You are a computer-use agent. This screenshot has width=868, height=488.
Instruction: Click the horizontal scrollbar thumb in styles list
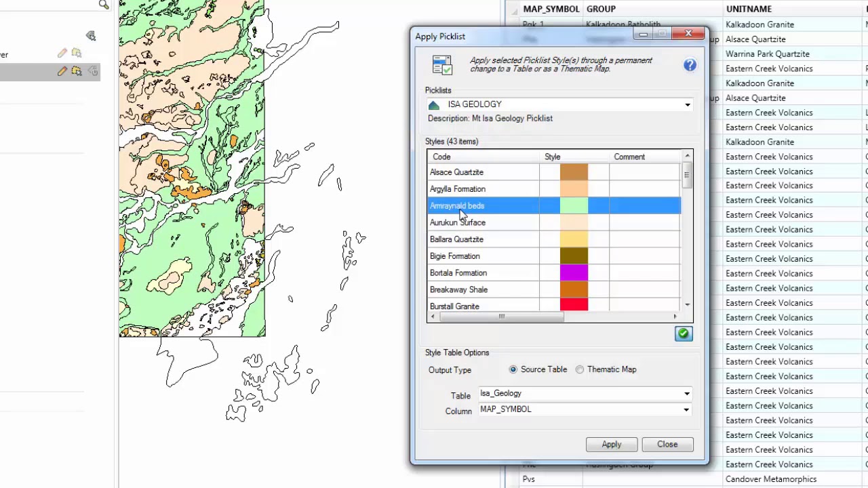(501, 317)
